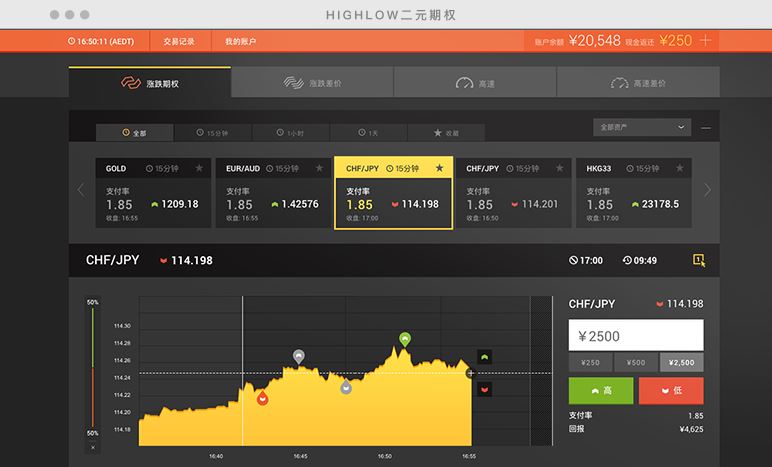Screen dimensions: 772x467
Task: Collapse the asset panel with the minus icon
Action: tap(706, 128)
